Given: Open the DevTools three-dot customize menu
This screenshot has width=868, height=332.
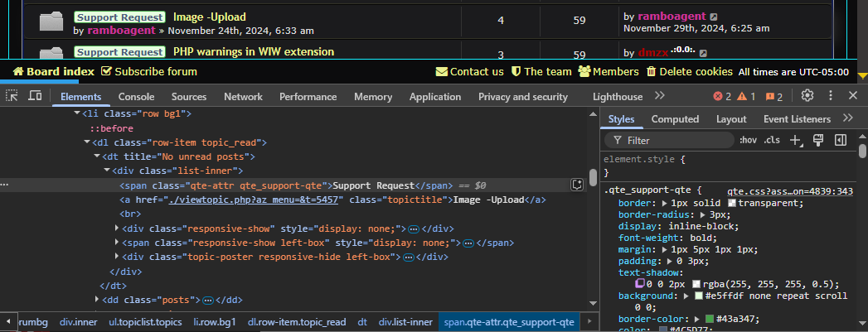Looking at the screenshot, I should pyautogui.click(x=830, y=96).
